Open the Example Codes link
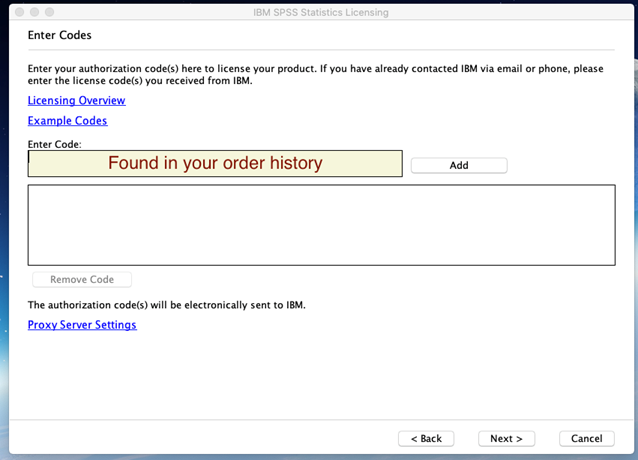 (x=68, y=121)
